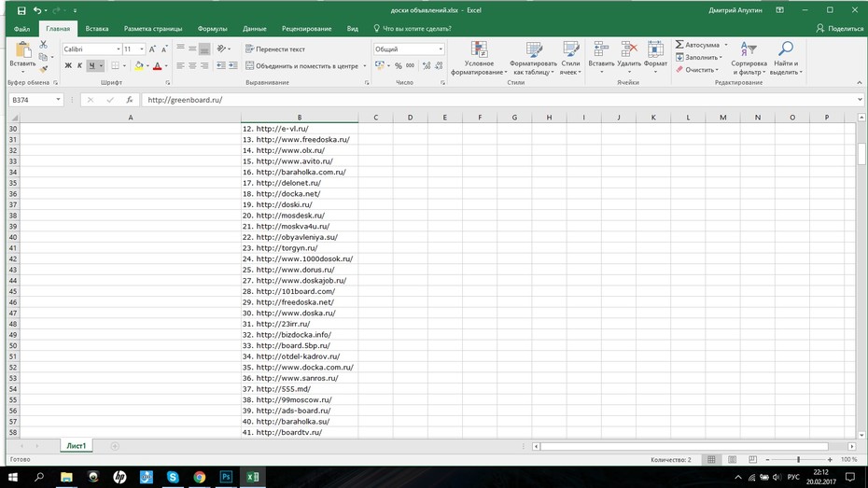This screenshot has width=868, height=488.
Task: Open Clear (Очистить) dropdown
Action: coord(698,70)
